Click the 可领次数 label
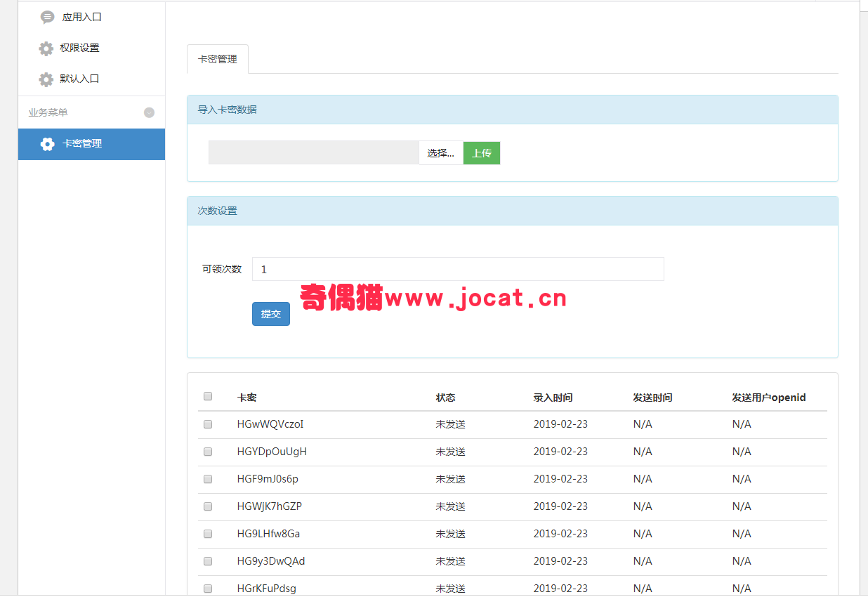 click(222, 269)
